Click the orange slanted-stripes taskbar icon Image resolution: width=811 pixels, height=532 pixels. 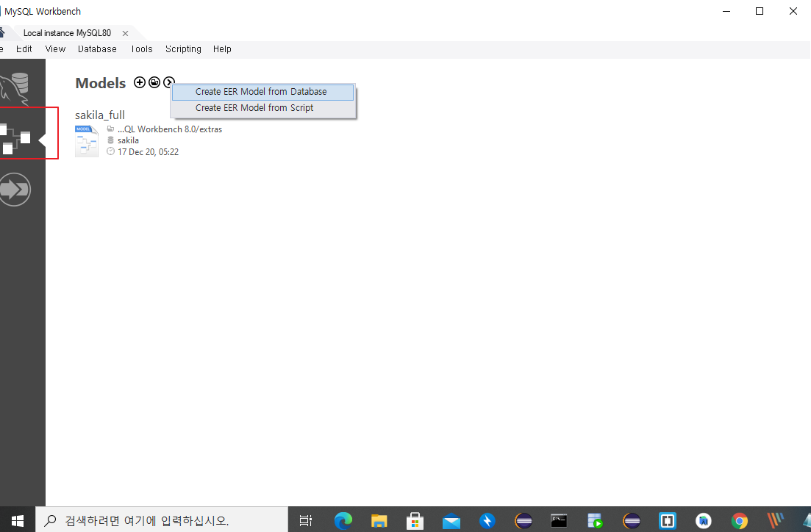(x=775, y=521)
